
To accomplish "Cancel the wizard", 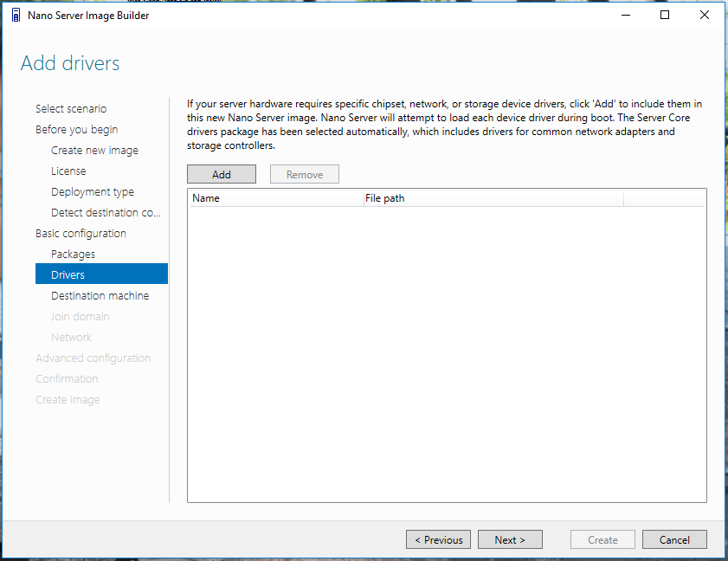I will tap(674, 539).
